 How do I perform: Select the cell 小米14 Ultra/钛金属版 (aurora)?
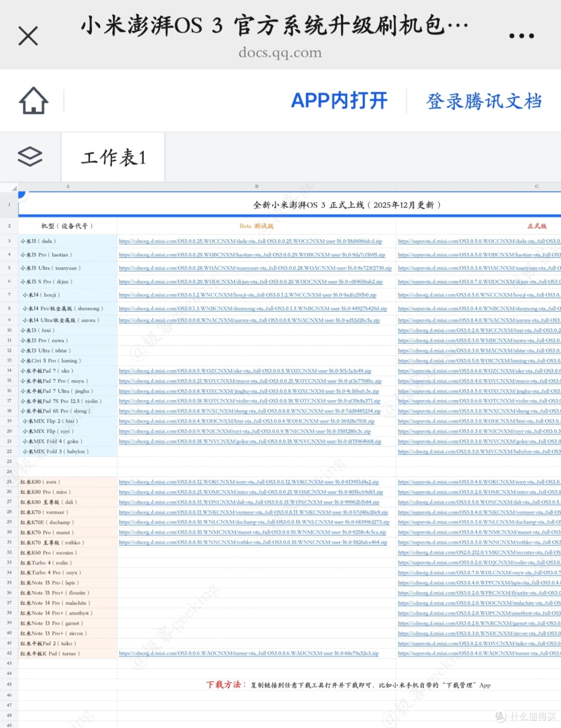point(68,321)
